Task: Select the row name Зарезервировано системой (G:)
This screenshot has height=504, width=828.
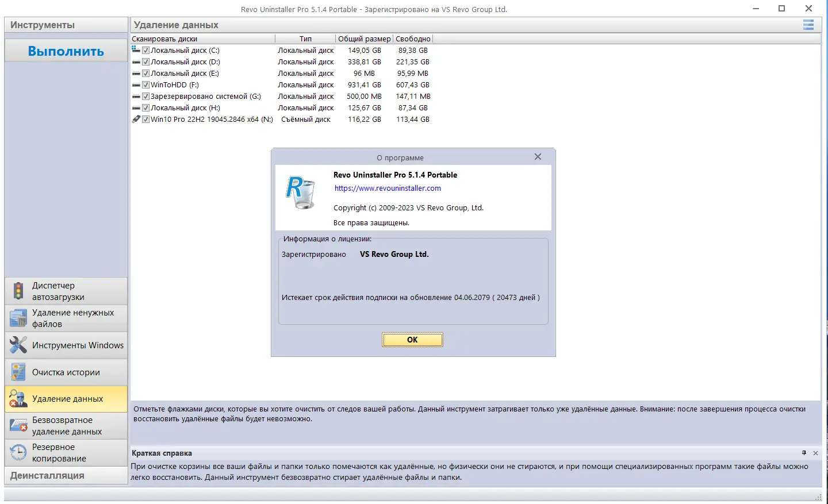Action: (206, 96)
